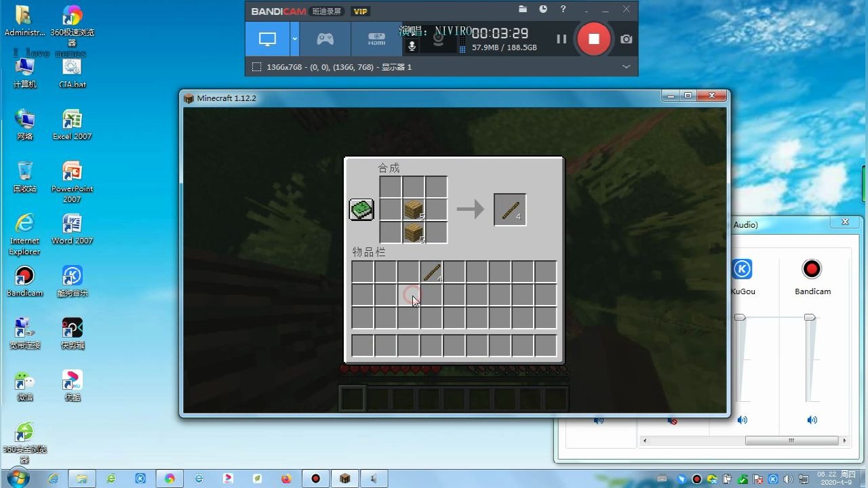The image size is (868, 488).
Task: Select the 网络 desktop icon
Action: [24, 125]
